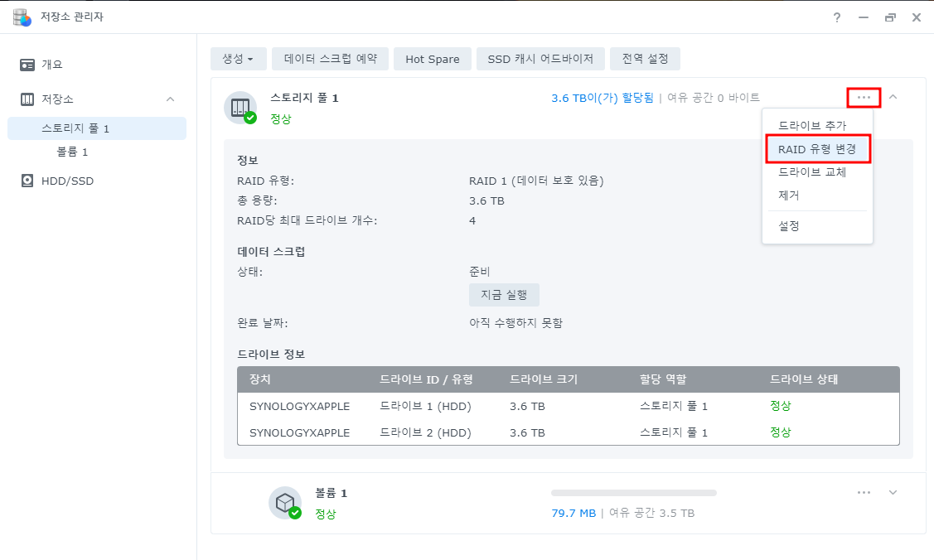The image size is (934, 560).
Task: Click the 저장소 storage sidebar icon
Action: [x=27, y=99]
